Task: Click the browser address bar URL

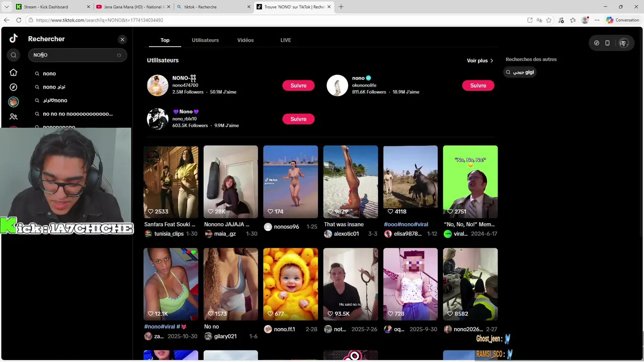Action: 100,20
